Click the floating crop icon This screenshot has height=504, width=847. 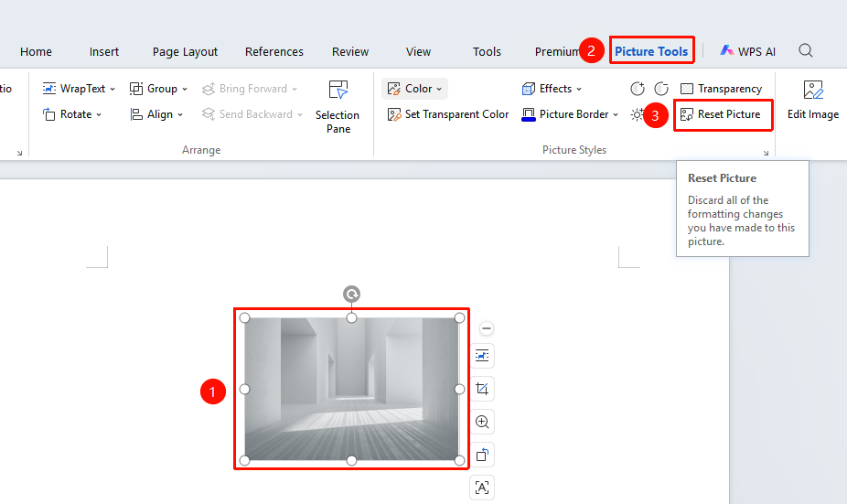[x=482, y=389]
